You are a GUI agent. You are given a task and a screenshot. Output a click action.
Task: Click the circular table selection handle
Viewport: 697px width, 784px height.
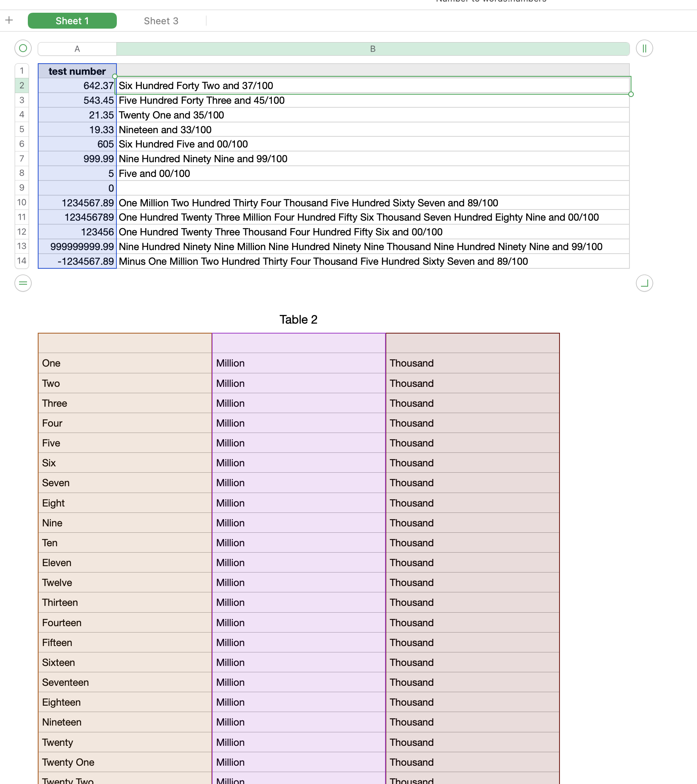23,49
